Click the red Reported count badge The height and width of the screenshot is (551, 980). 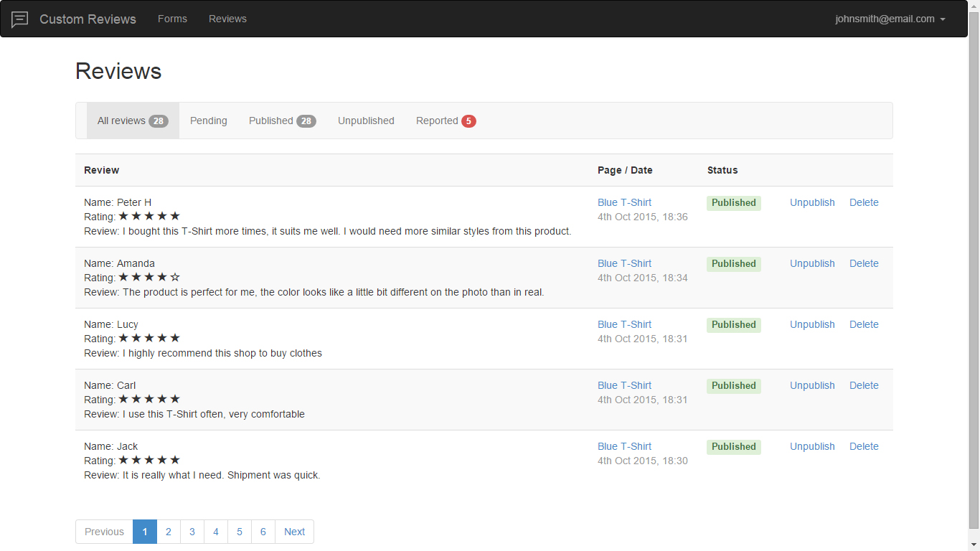point(468,121)
